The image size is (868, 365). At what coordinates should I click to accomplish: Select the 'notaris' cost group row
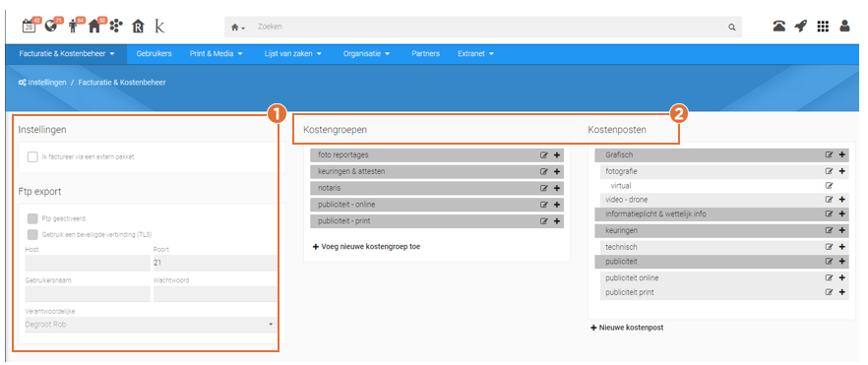point(437,188)
